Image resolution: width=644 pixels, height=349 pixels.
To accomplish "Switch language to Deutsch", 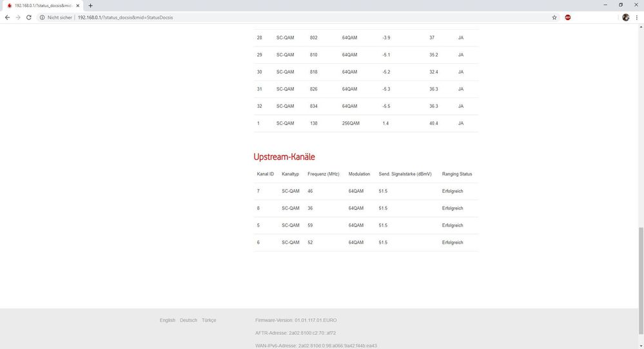I will (x=188, y=320).
